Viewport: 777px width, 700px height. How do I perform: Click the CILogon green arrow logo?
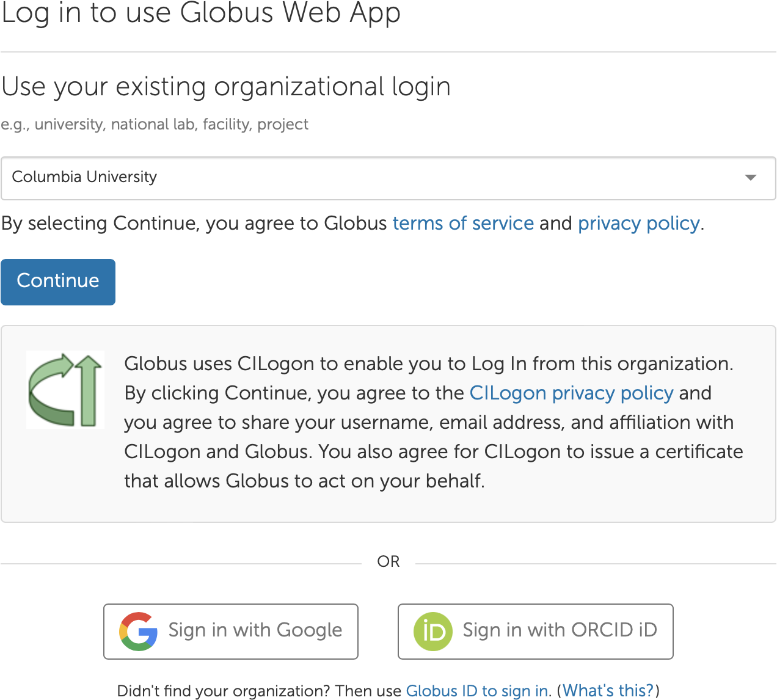65,390
